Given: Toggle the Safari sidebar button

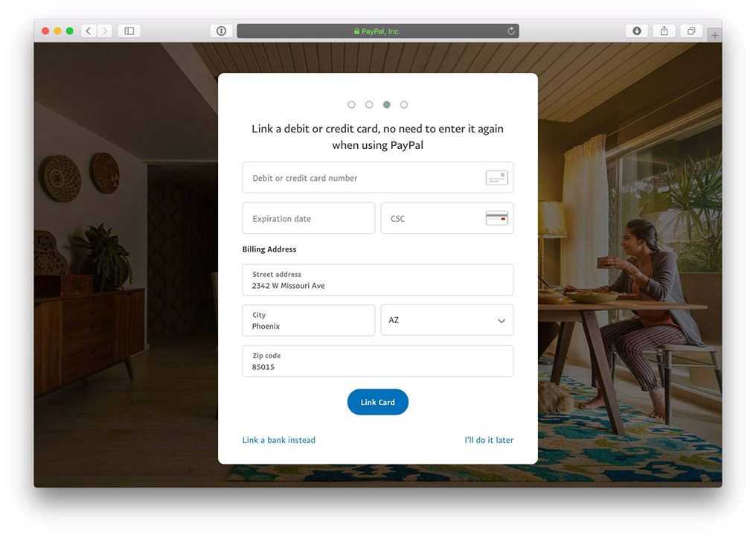Looking at the screenshot, I should click(129, 31).
